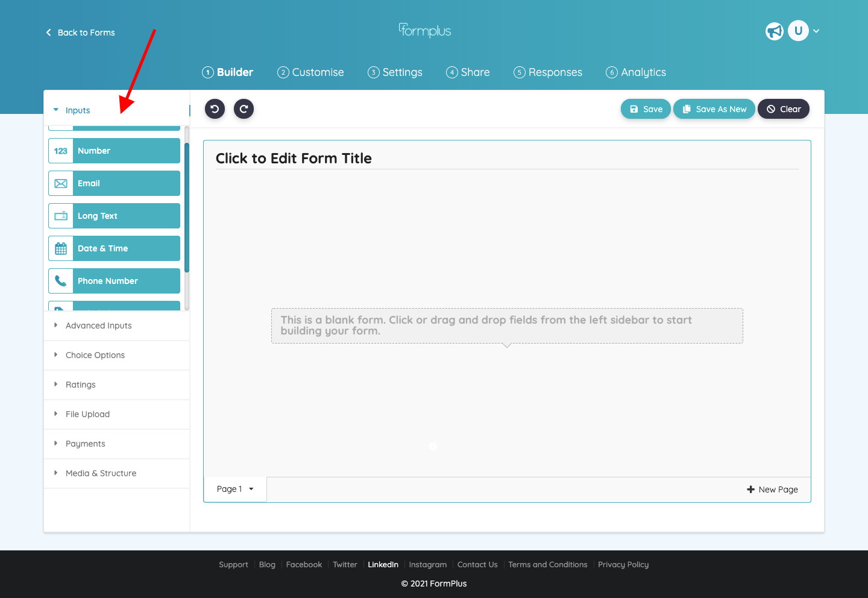Viewport: 868px width, 598px height.
Task: Open the Facebook footer link
Action: tap(304, 565)
